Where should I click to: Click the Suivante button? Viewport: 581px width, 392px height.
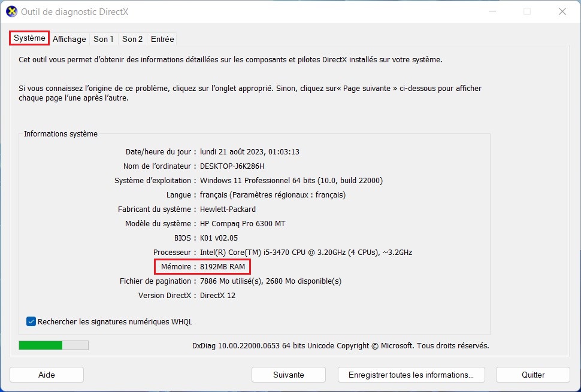click(289, 375)
